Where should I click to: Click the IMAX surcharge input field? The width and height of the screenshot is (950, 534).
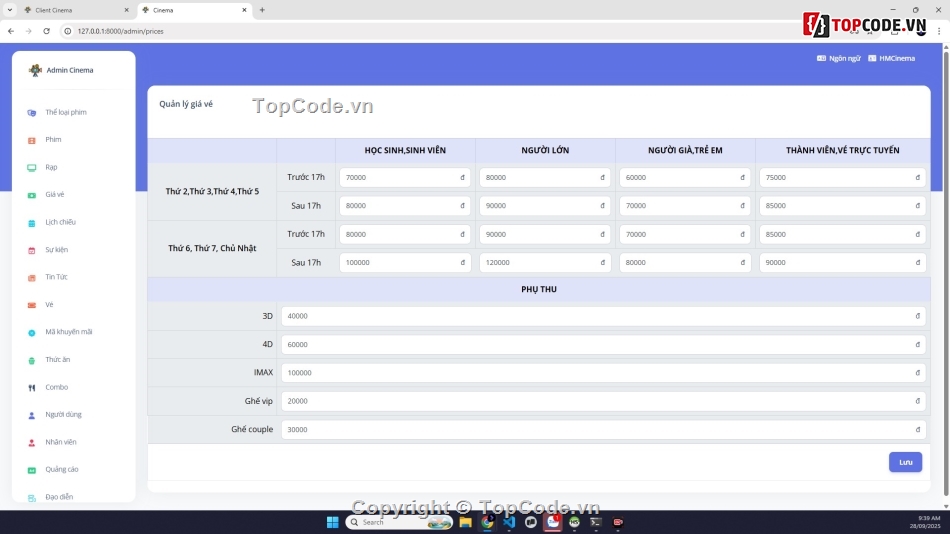click(602, 373)
